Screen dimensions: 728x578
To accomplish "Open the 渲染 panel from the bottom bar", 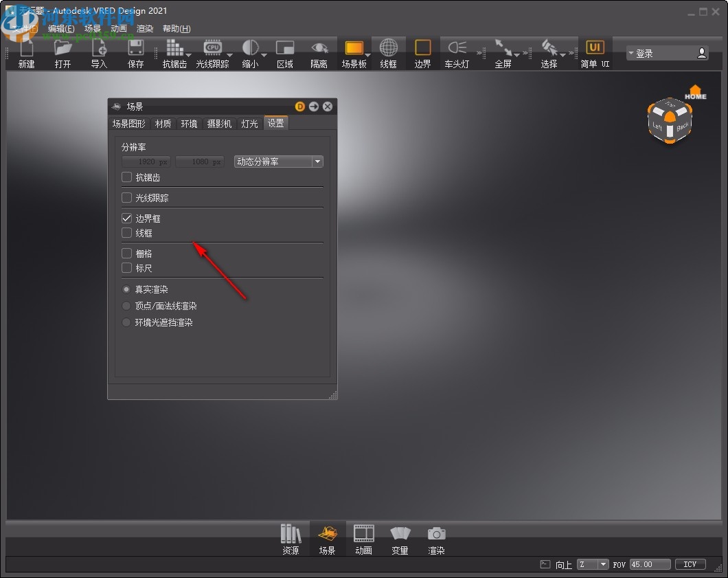I will click(436, 540).
